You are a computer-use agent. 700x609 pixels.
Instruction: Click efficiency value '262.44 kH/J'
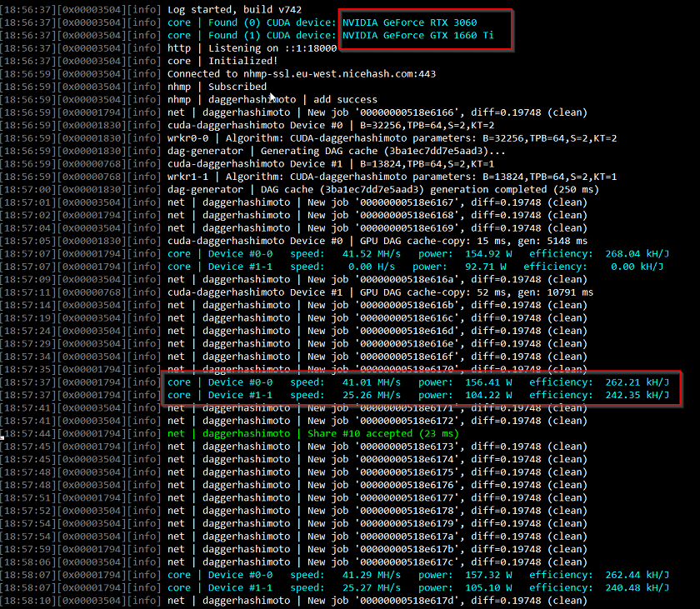click(637, 575)
